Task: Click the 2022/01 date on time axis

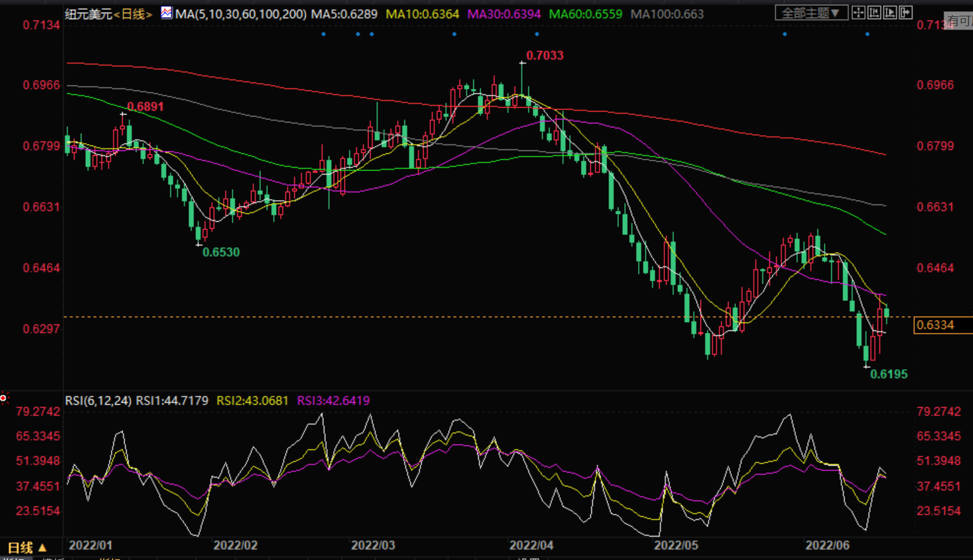Action: (x=90, y=546)
